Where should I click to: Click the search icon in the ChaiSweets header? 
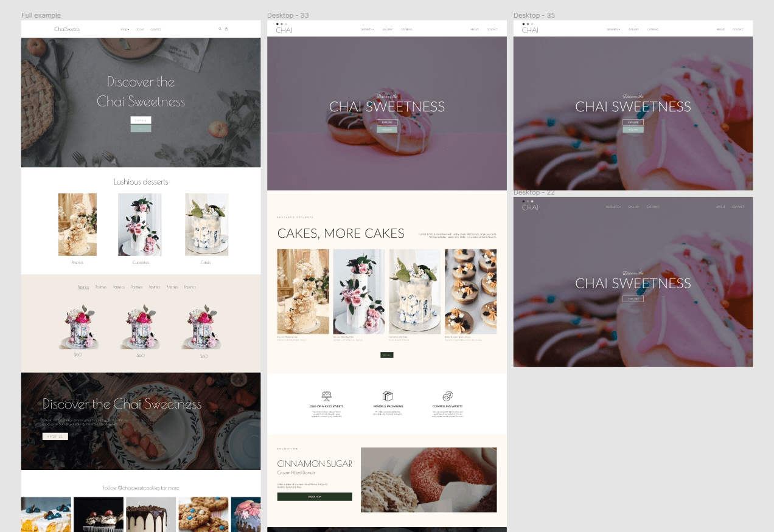pos(219,29)
